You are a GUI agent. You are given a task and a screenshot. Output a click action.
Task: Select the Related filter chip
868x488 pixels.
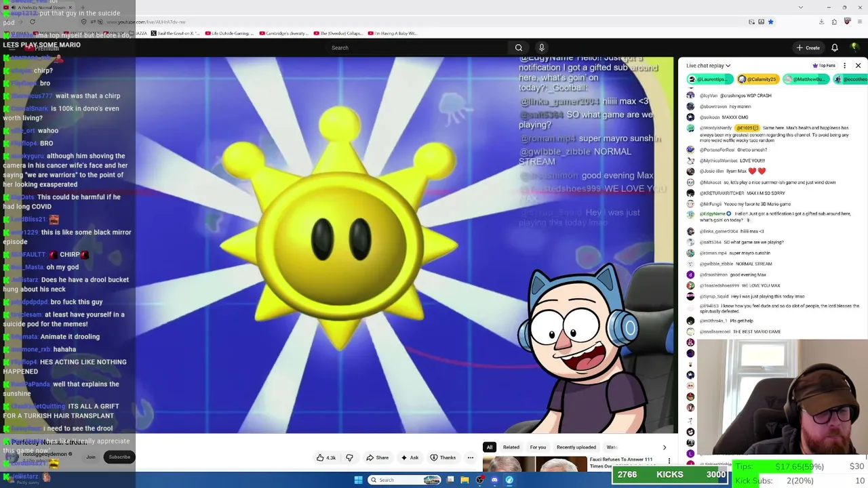511,447
